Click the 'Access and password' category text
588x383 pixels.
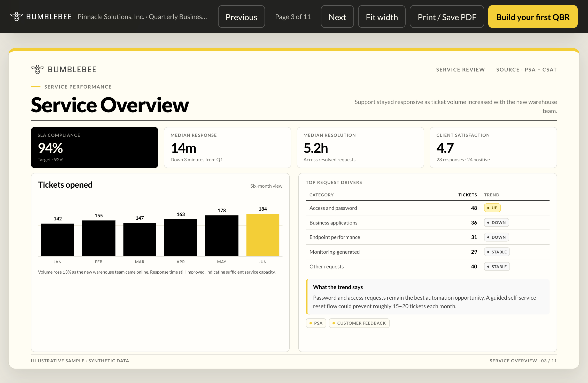click(333, 208)
